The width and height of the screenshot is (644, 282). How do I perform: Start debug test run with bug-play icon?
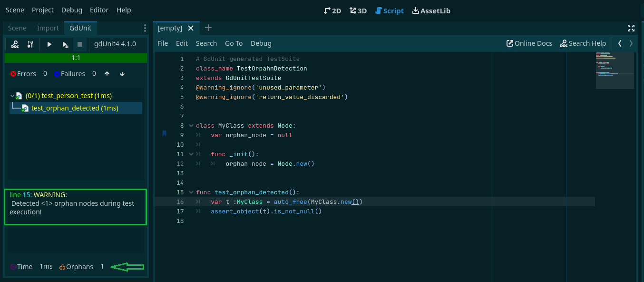[x=65, y=44]
